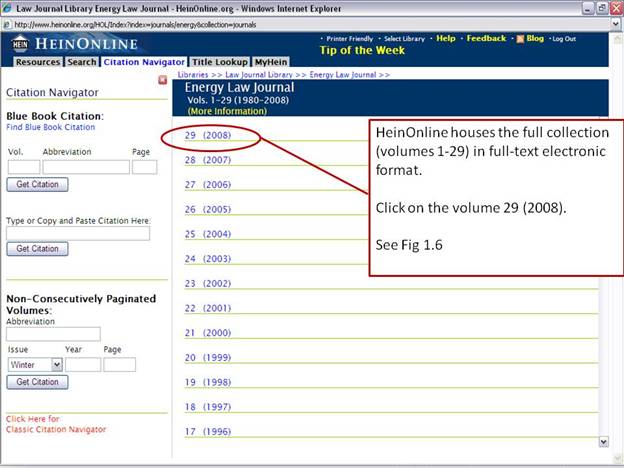Click the Page field beside Year
Viewport: 624px width, 468px height.
click(x=119, y=365)
